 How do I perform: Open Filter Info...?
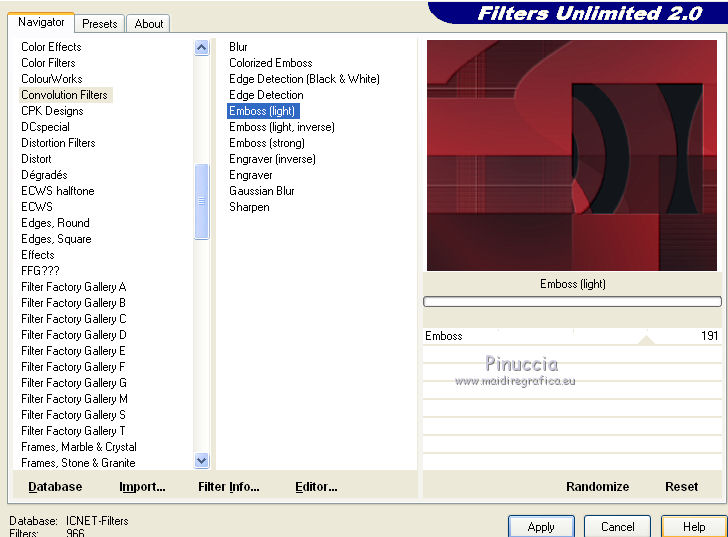click(x=228, y=486)
